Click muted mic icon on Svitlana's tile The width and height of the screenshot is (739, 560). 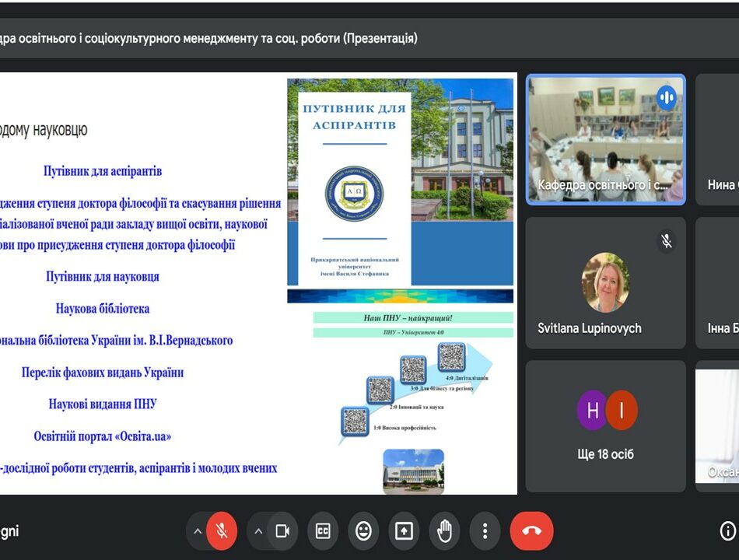pos(666,241)
